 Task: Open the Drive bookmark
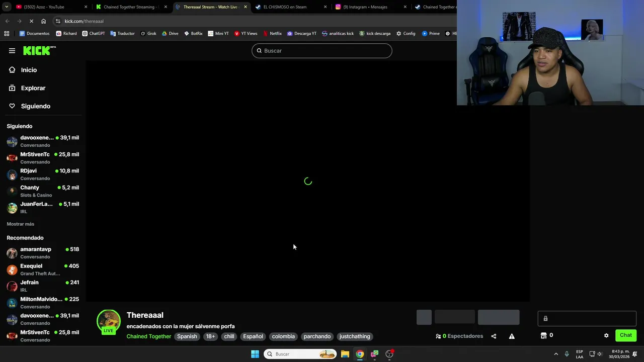(x=170, y=34)
